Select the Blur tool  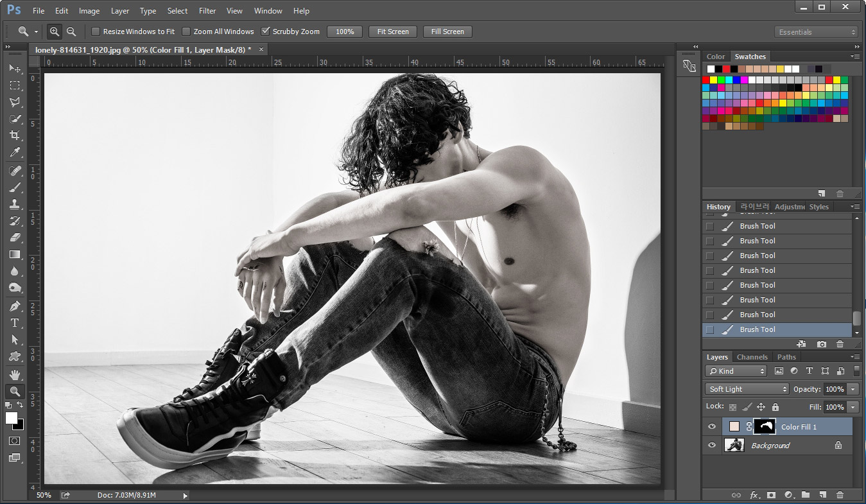pyautogui.click(x=14, y=271)
